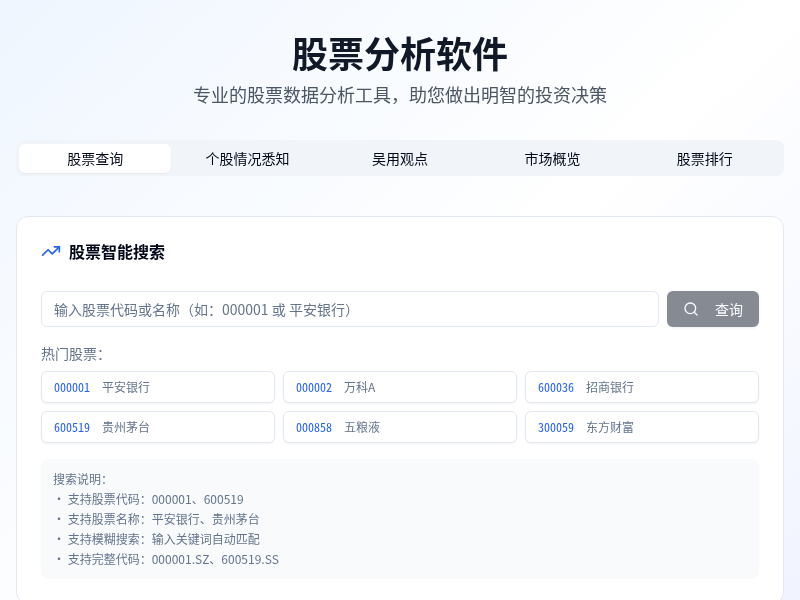Click the 热门股票 label
The width and height of the screenshot is (800, 600).
(72, 354)
